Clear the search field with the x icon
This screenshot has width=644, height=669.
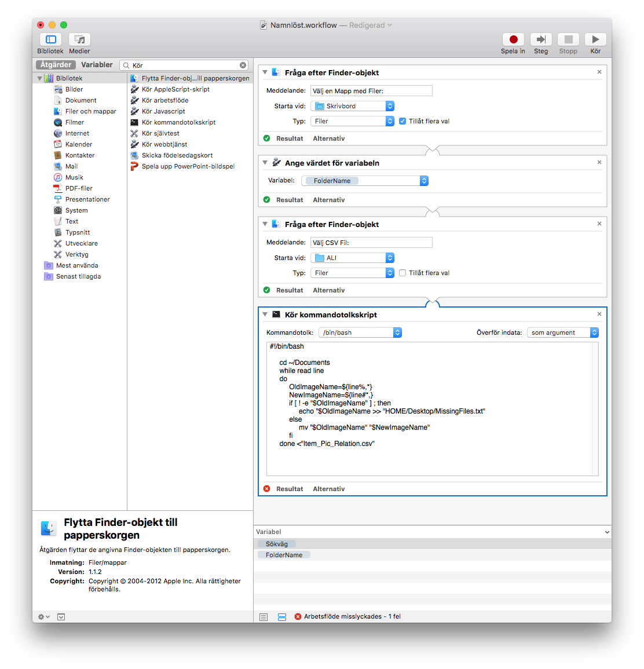tap(243, 65)
